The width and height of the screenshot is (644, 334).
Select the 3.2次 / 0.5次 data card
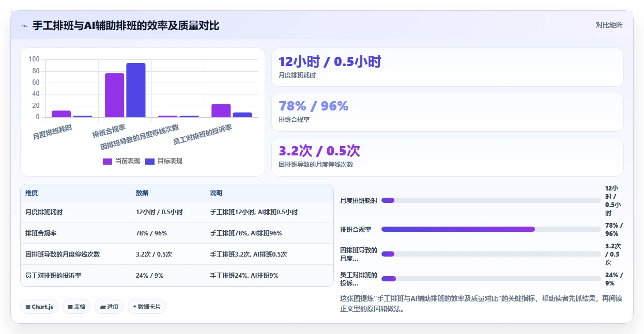pyautogui.click(x=448, y=156)
